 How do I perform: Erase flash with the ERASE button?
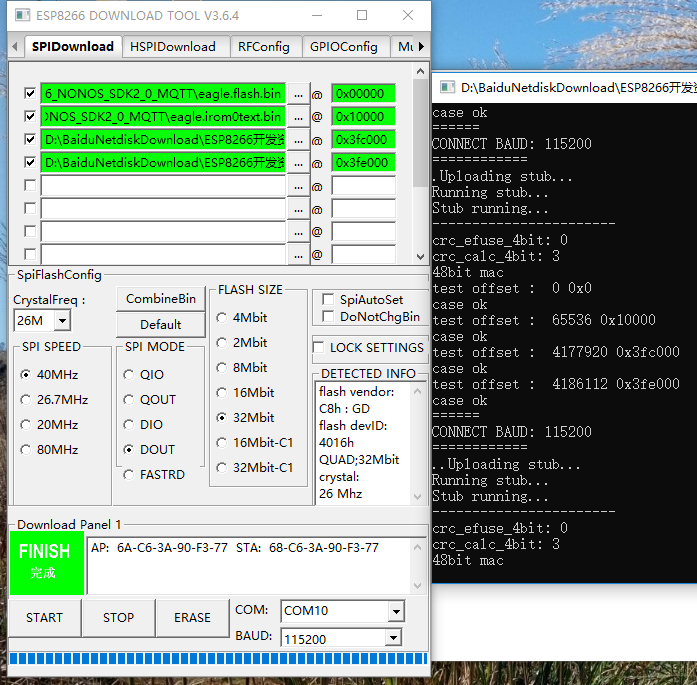pyautogui.click(x=192, y=617)
